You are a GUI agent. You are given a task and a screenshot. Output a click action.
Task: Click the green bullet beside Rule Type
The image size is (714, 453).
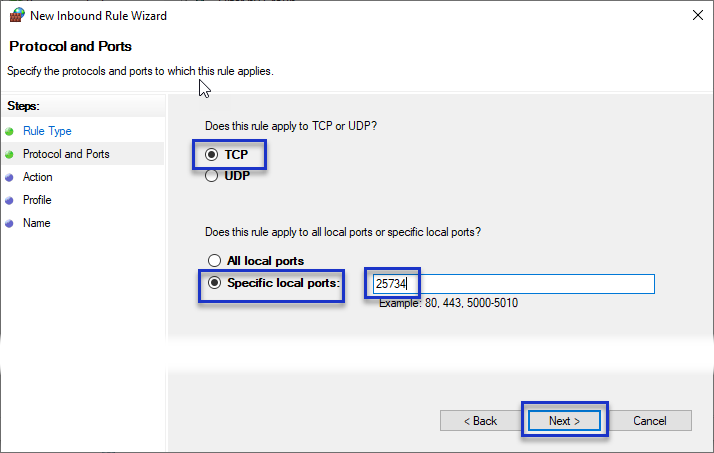click(9, 131)
